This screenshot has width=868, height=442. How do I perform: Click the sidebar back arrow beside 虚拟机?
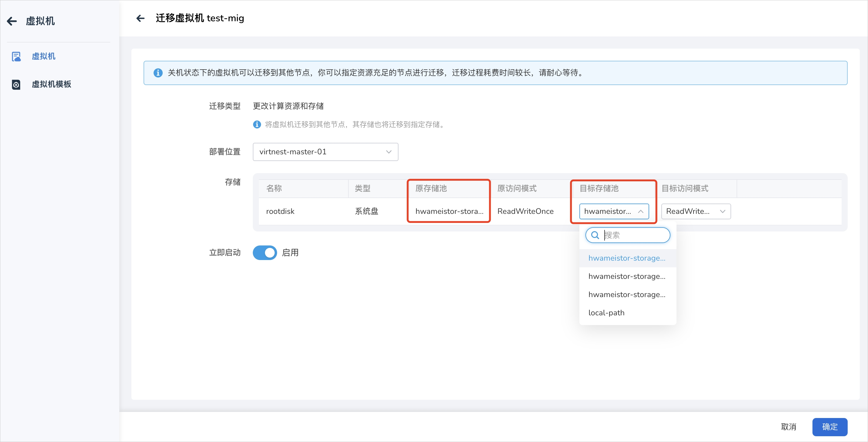pos(12,21)
